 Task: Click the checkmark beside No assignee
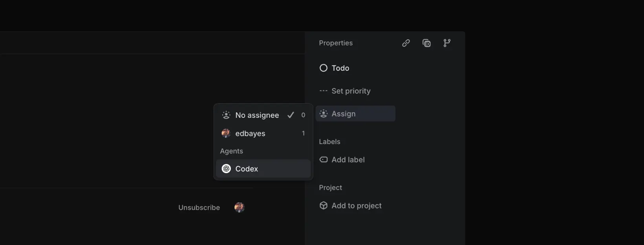click(x=291, y=115)
